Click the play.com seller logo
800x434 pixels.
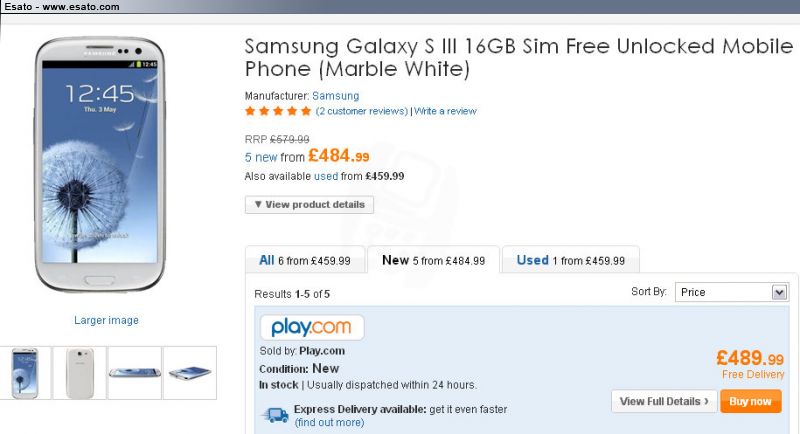(312, 327)
